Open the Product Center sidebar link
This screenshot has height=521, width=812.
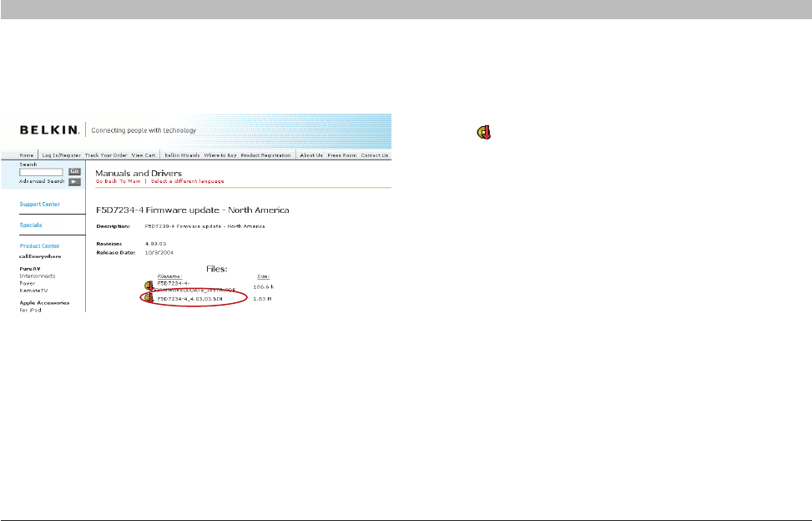[x=39, y=246]
